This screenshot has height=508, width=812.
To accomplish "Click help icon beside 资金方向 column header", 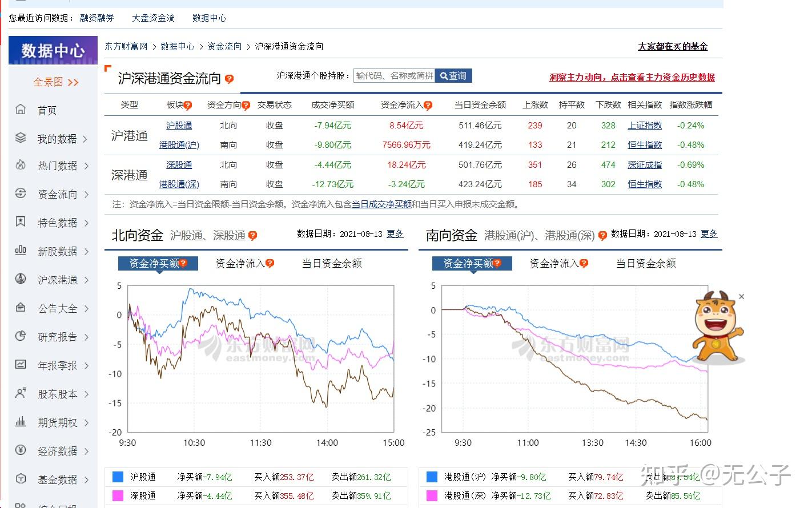I will (246, 105).
